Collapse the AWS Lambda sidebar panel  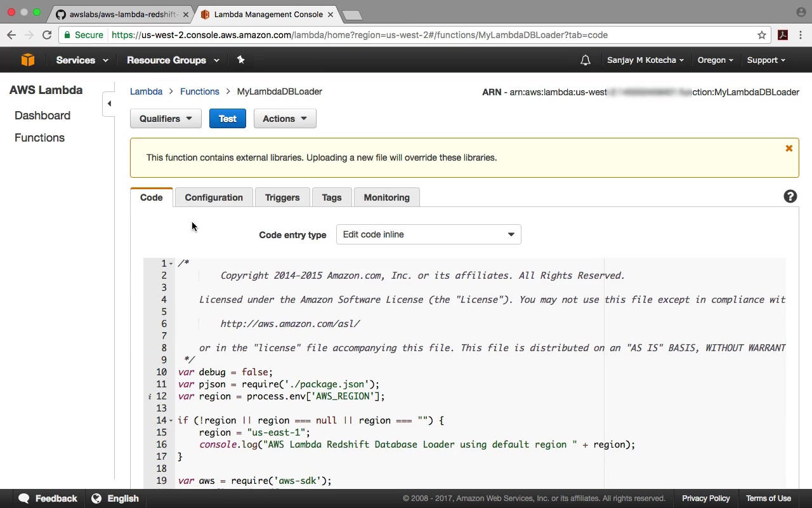click(x=109, y=104)
